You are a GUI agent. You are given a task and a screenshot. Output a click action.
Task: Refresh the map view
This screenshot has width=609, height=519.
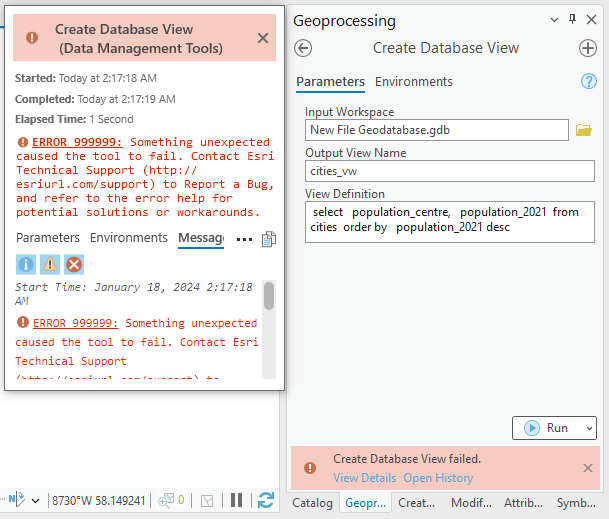click(266, 500)
